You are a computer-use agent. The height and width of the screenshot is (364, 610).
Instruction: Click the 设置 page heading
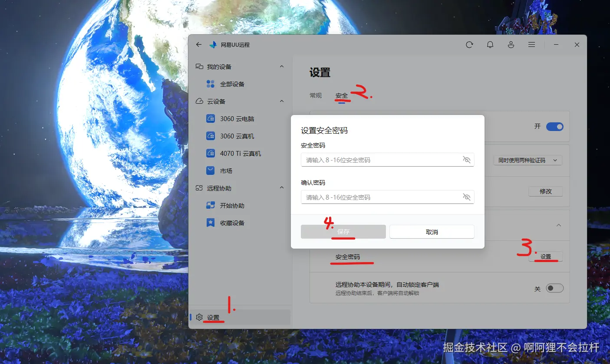tap(320, 73)
